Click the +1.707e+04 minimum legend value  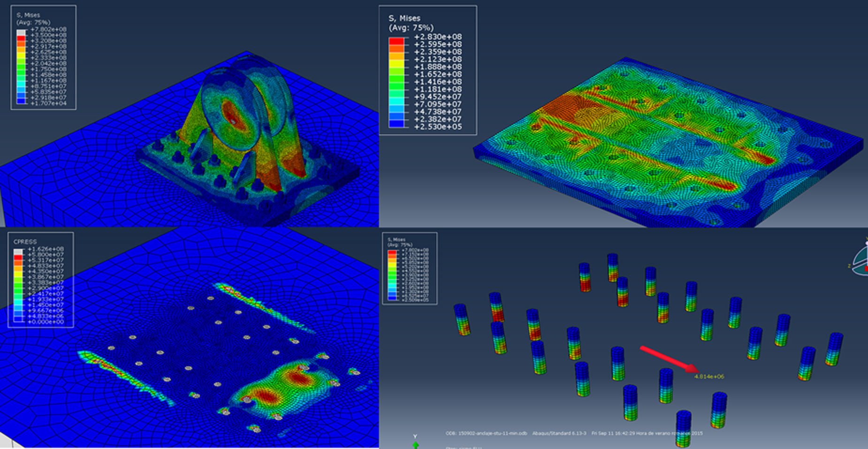tap(48, 103)
